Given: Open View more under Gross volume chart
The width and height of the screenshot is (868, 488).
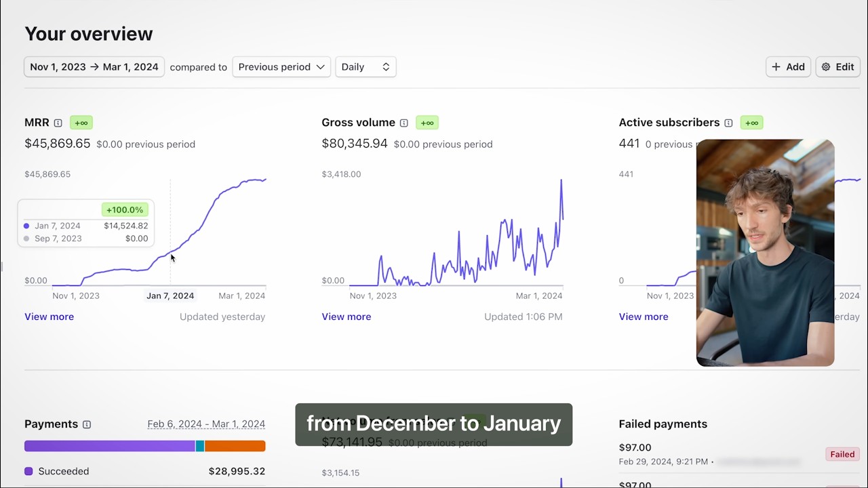Looking at the screenshot, I should pos(346,317).
